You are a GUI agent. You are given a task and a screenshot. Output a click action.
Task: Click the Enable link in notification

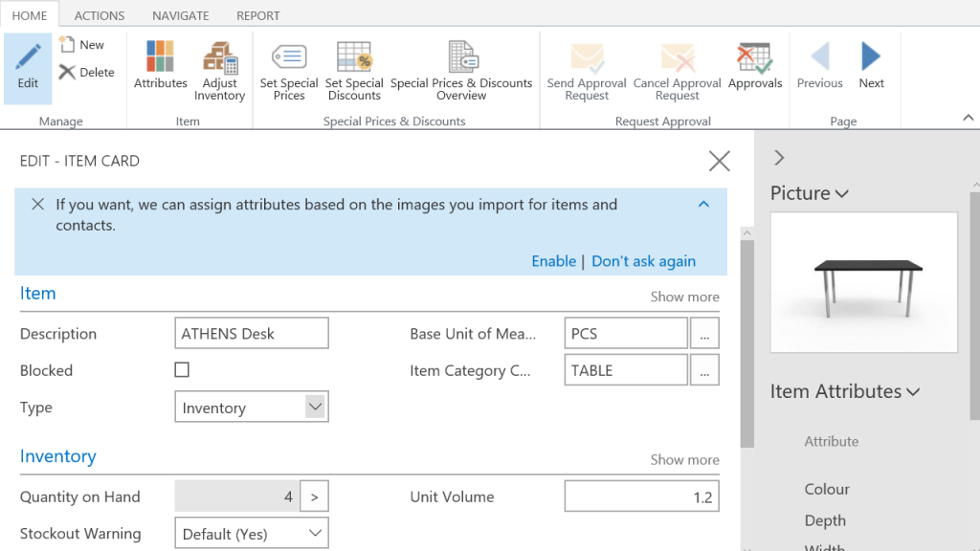(553, 261)
